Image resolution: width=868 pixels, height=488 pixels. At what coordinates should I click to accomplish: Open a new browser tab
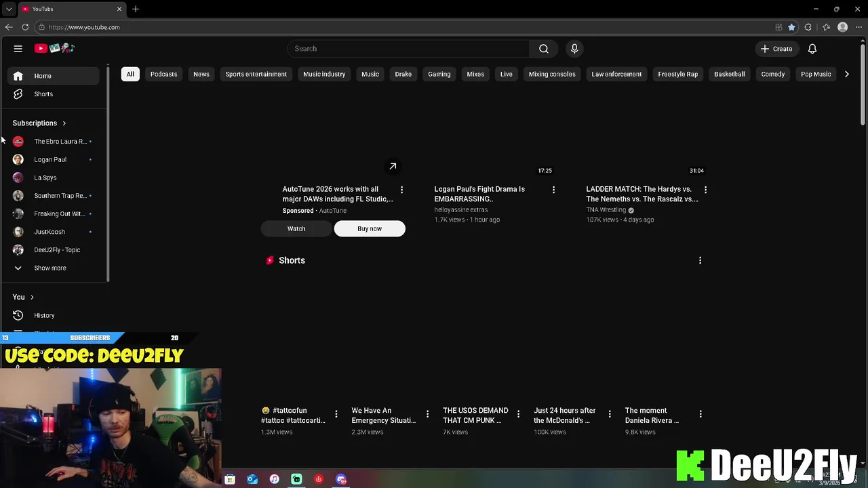coord(136,9)
